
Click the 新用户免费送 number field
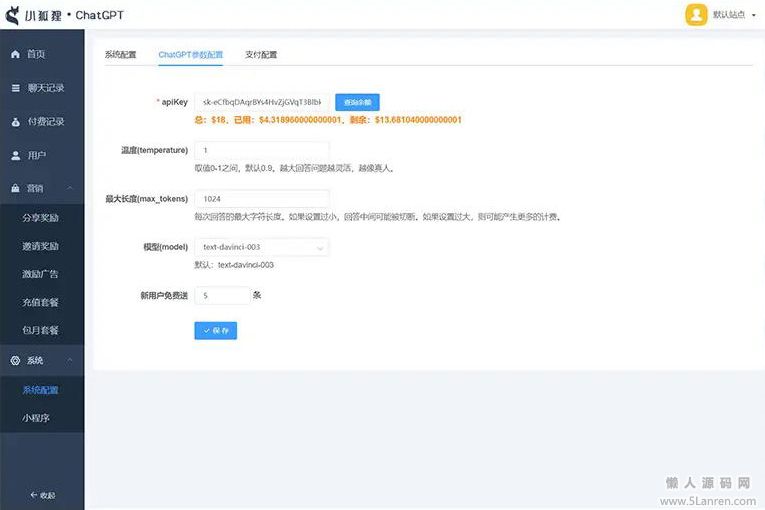[222, 295]
